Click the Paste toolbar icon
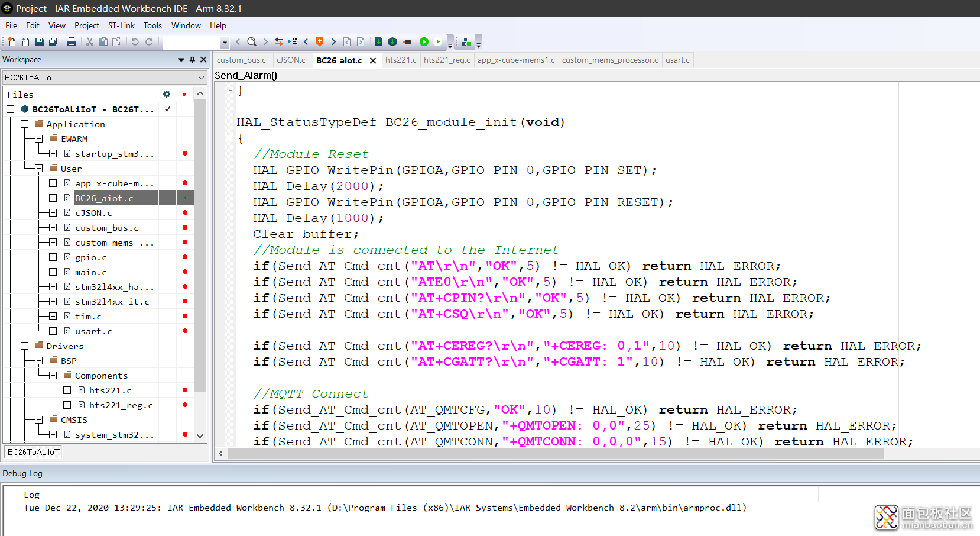 click(x=116, y=42)
